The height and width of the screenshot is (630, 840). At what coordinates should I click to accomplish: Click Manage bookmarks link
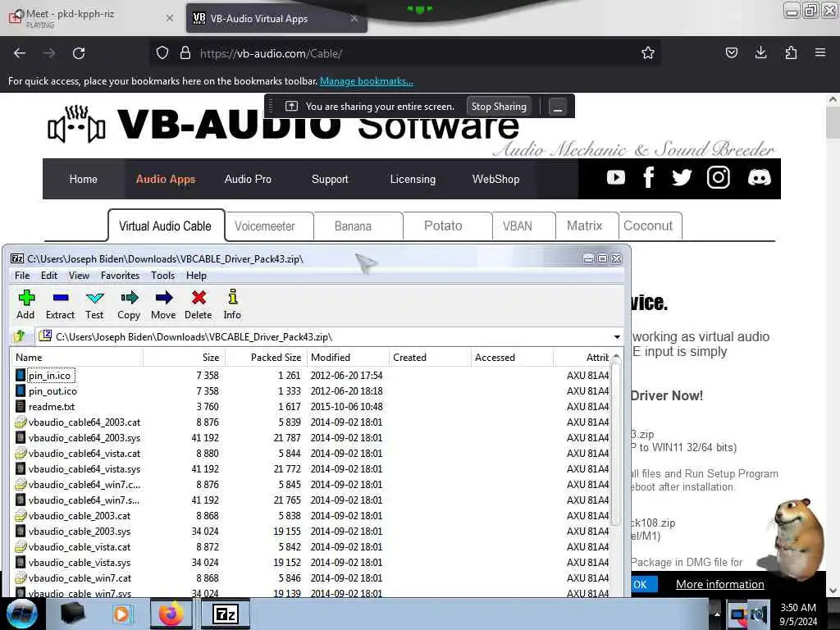[x=367, y=81]
